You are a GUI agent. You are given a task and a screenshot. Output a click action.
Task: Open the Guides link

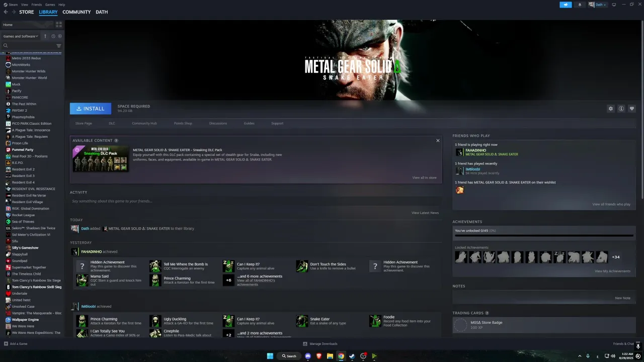(x=249, y=123)
